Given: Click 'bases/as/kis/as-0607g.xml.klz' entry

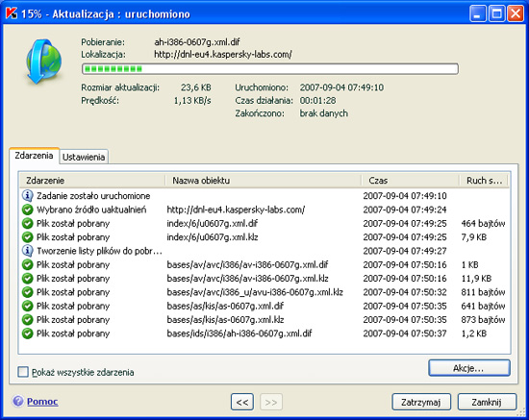Looking at the screenshot, I should point(225,319).
